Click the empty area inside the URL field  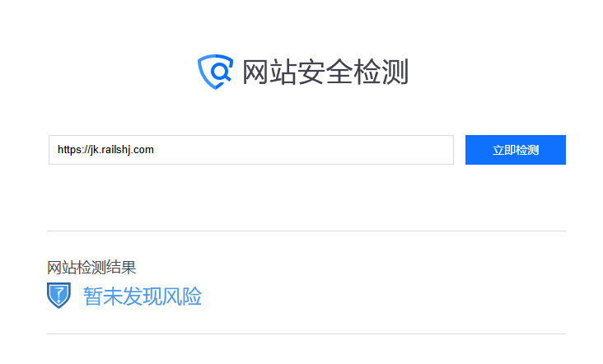pyautogui.click(x=304, y=150)
